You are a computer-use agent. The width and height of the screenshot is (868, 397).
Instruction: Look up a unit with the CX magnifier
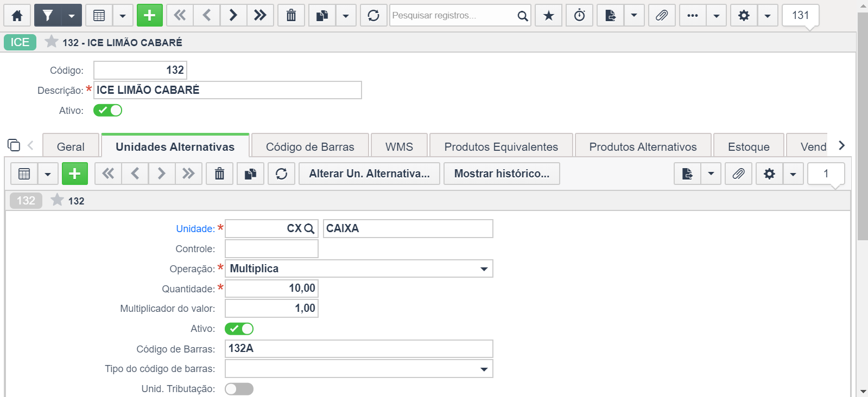click(309, 228)
